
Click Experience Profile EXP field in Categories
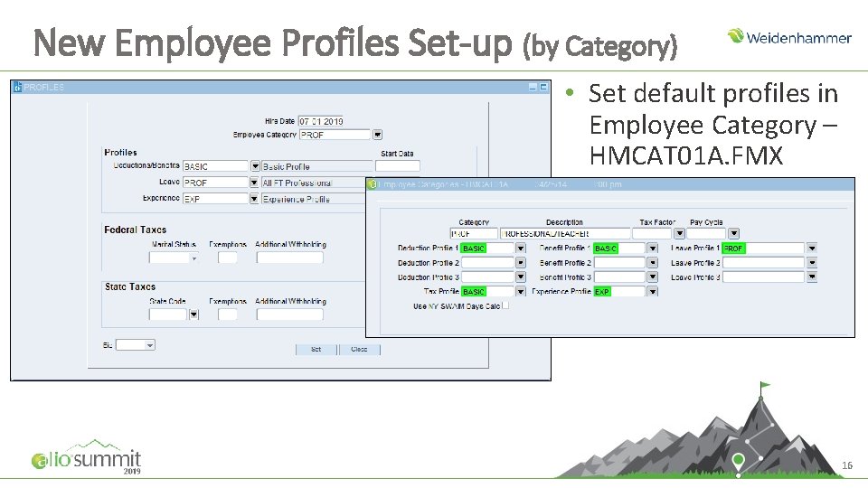619,292
